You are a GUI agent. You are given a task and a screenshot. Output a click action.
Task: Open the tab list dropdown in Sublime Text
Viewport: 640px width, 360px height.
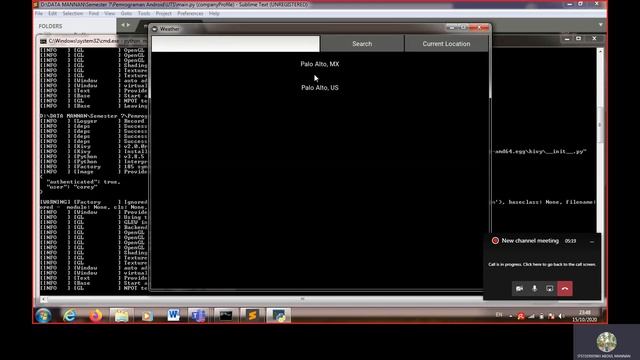click(600, 25)
